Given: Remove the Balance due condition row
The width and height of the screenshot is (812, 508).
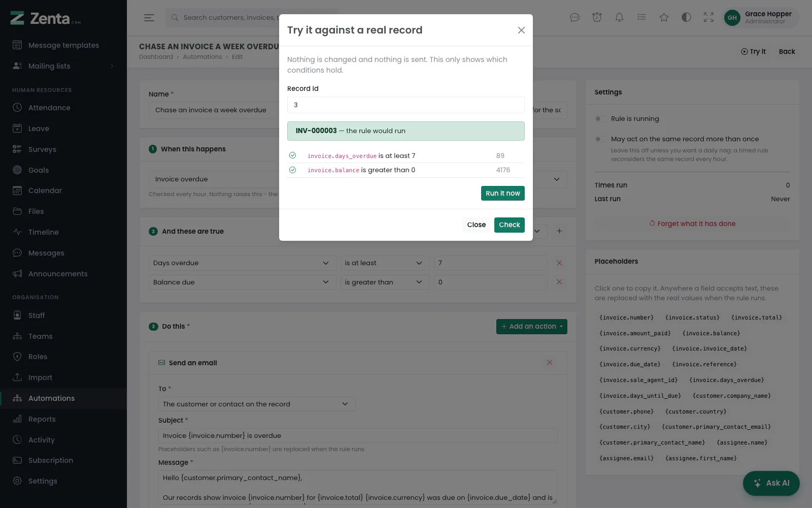Looking at the screenshot, I should [559, 282].
